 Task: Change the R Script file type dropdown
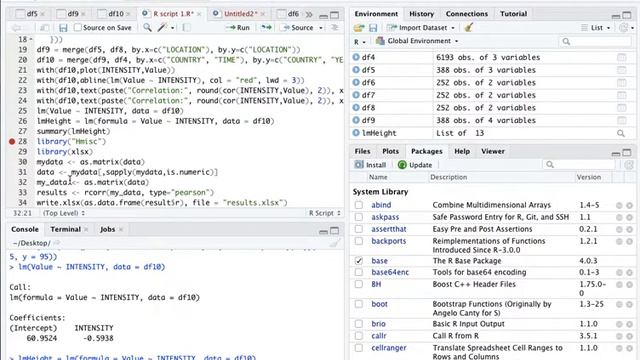pyautogui.click(x=324, y=213)
